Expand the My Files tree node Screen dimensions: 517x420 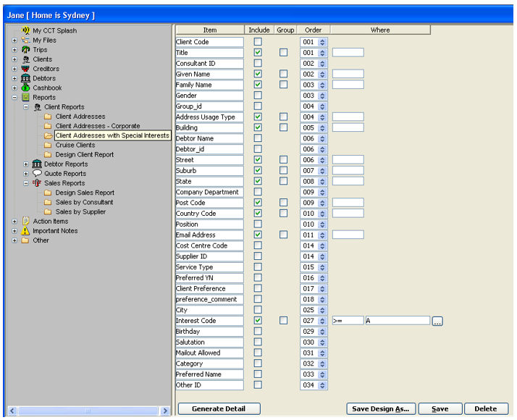click(14, 41)
